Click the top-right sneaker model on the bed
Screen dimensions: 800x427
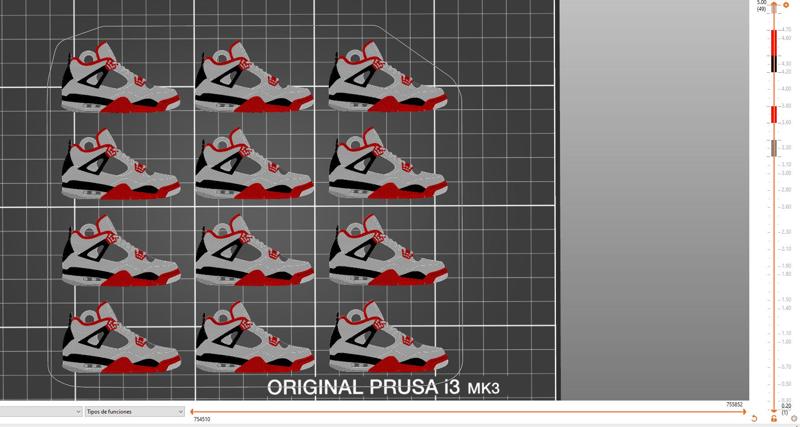coord(388,77)
